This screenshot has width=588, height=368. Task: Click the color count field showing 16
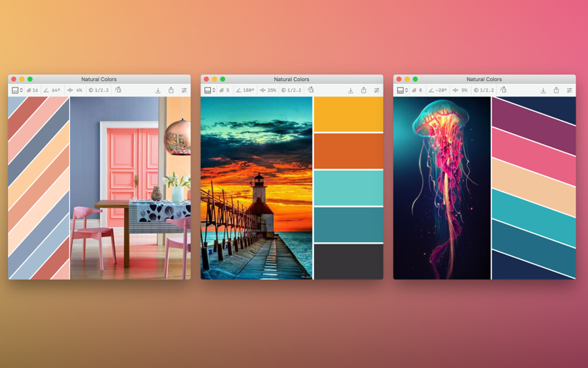(x=32, y=90)
